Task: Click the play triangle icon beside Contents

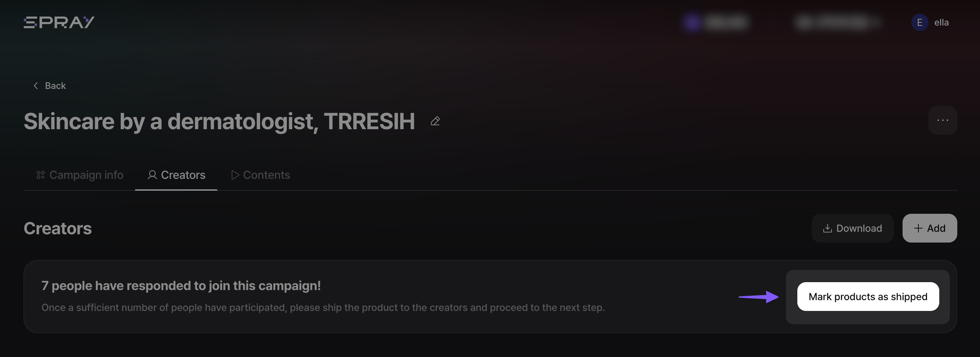Action: (235, 175)
